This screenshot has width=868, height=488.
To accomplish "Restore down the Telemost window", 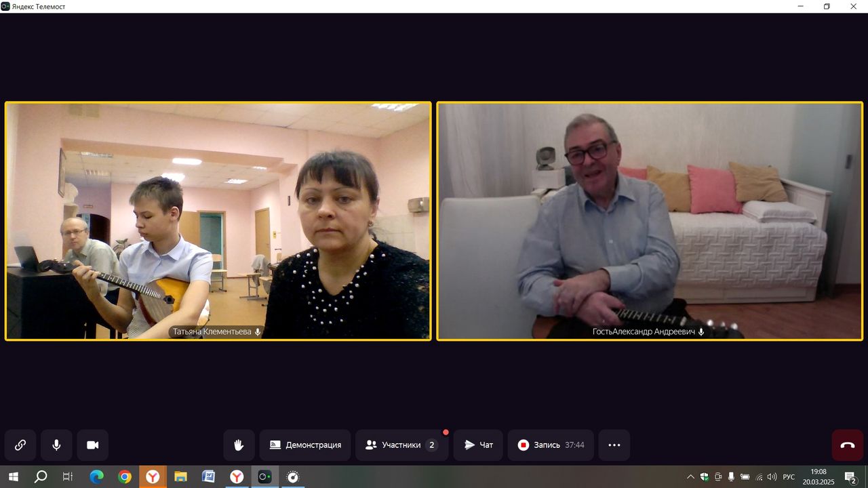I will (x=827, y=6).
